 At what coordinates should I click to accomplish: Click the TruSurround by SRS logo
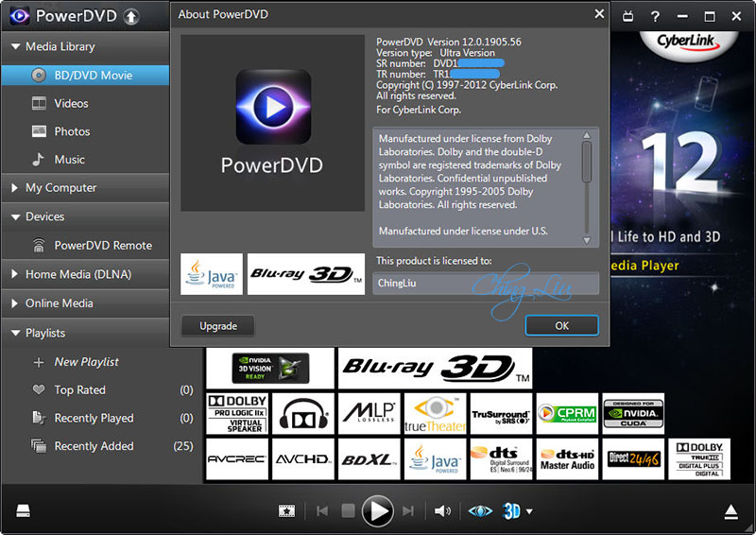(502, 414)
